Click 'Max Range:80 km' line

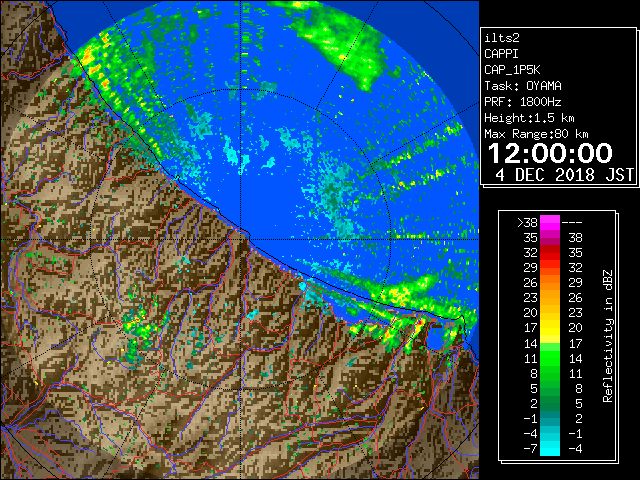[x=536, y=134]
